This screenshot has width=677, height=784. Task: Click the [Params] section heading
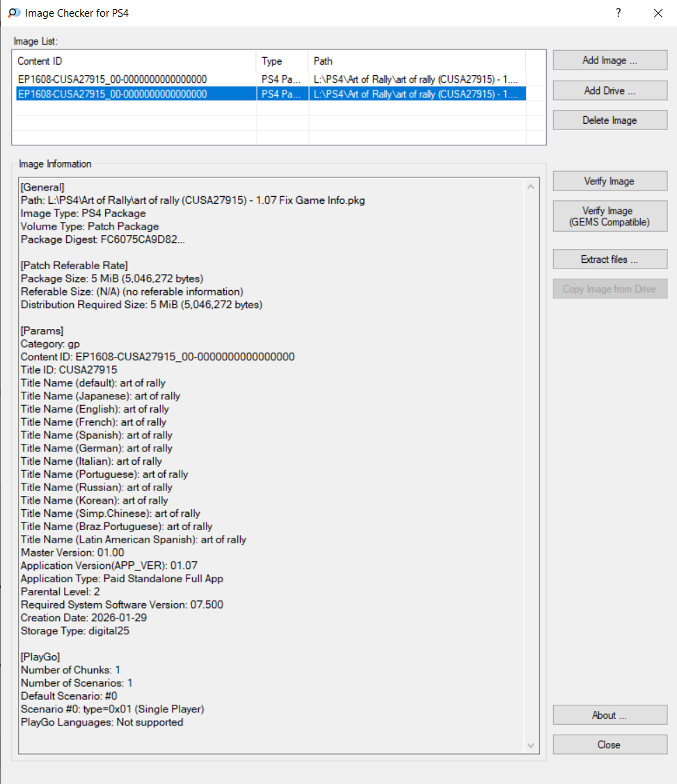[42, 330]
